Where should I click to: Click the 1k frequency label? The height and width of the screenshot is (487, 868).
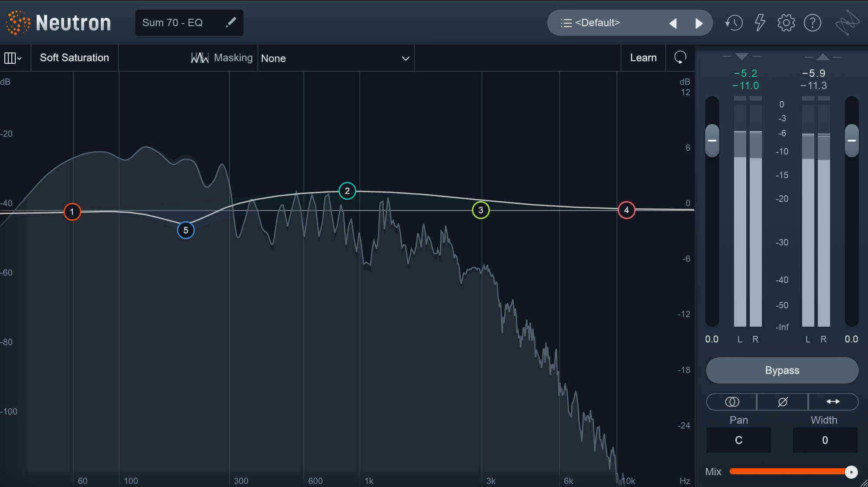point(369,481)
